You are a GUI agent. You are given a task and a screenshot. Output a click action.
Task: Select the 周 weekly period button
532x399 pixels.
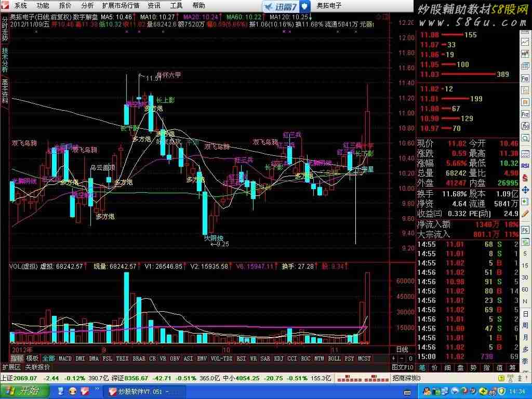525,325
